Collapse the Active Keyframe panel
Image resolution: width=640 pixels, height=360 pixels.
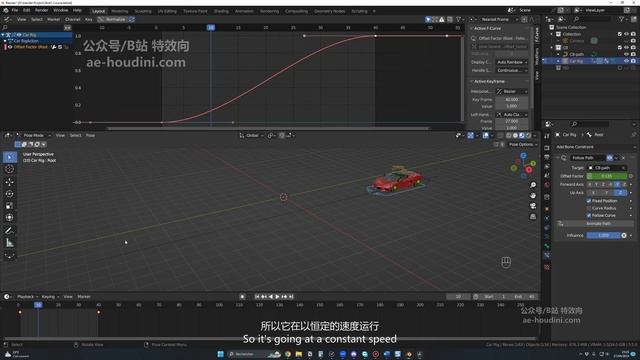471,82
